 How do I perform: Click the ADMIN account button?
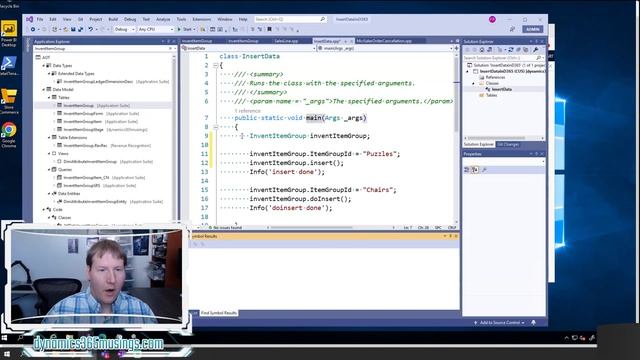533,29
